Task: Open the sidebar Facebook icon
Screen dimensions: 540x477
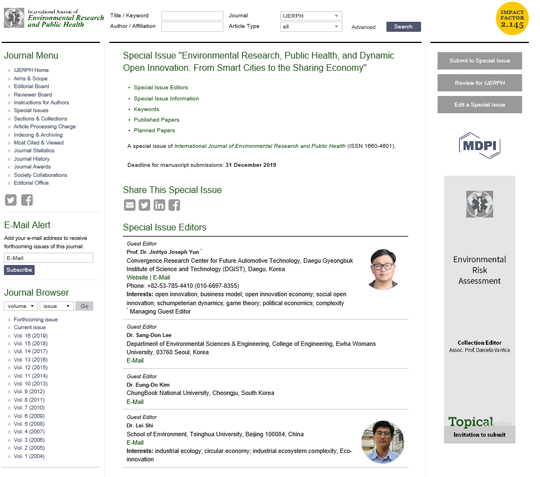Action: point(27,200)
